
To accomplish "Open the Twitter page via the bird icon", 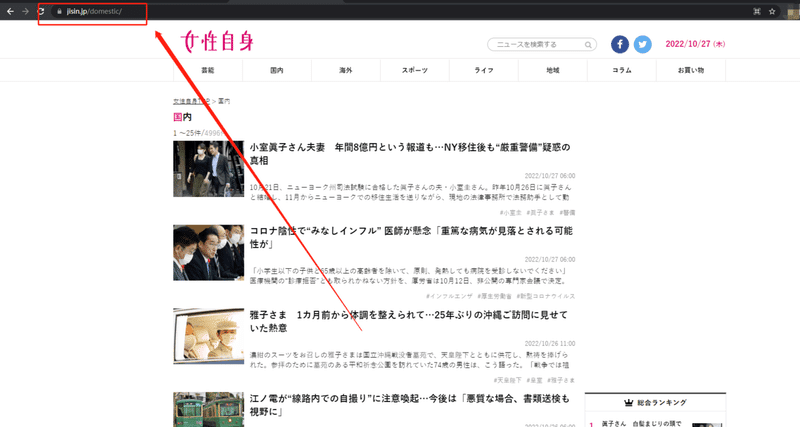I will pos(642,44).
